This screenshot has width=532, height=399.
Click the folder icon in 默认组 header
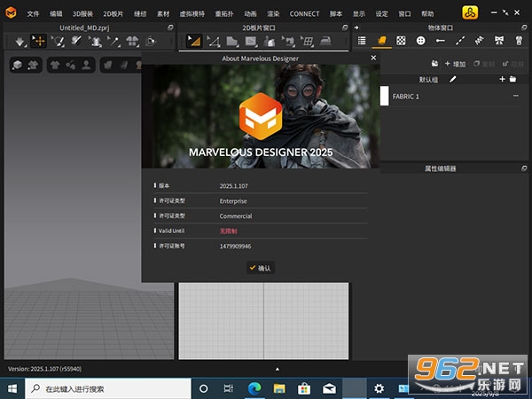(512, 79)
